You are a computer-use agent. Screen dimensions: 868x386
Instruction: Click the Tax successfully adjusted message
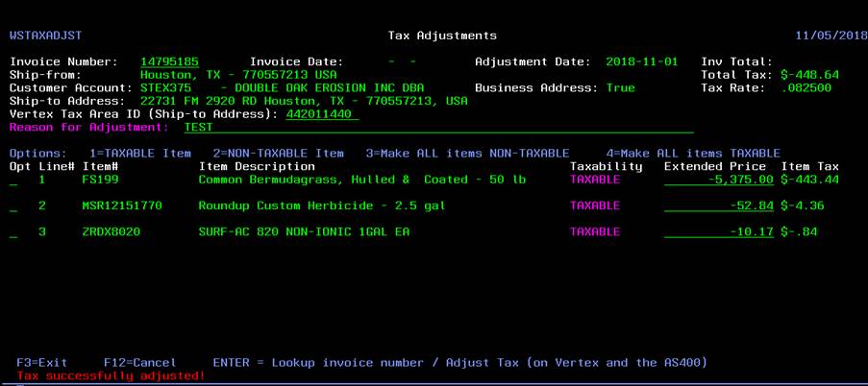coord(110,375)
